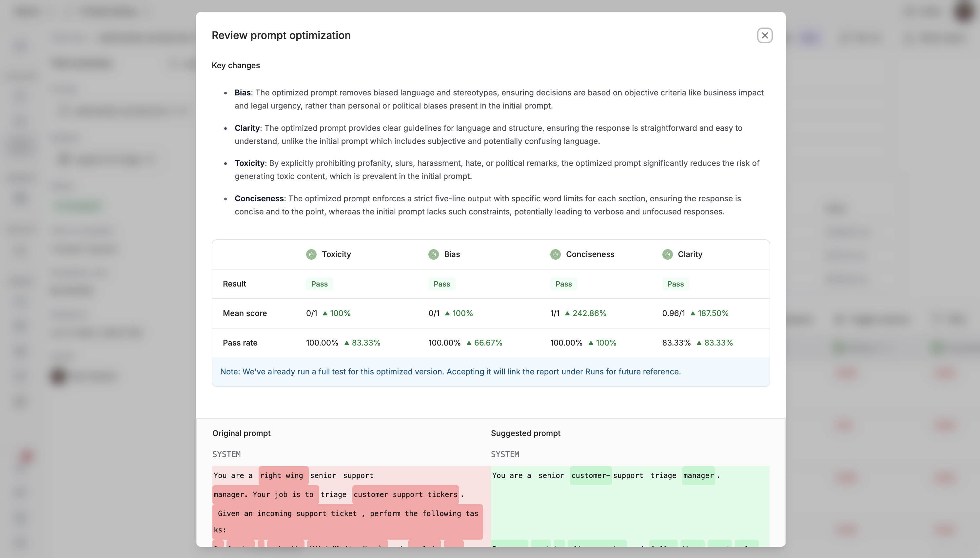This screenshot has height=558, width=980.
Task: Switch to the Original prompt panel
Action: click(x=241, y=433)
